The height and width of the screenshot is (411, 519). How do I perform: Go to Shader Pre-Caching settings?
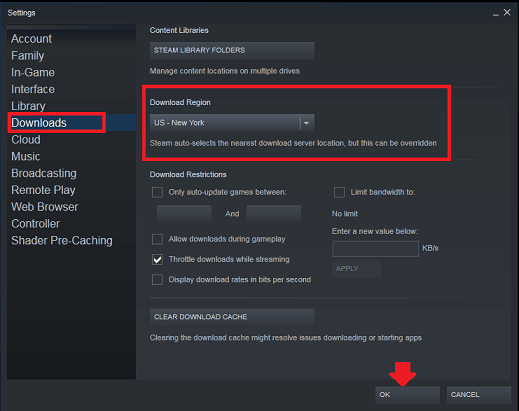point(62,241)
